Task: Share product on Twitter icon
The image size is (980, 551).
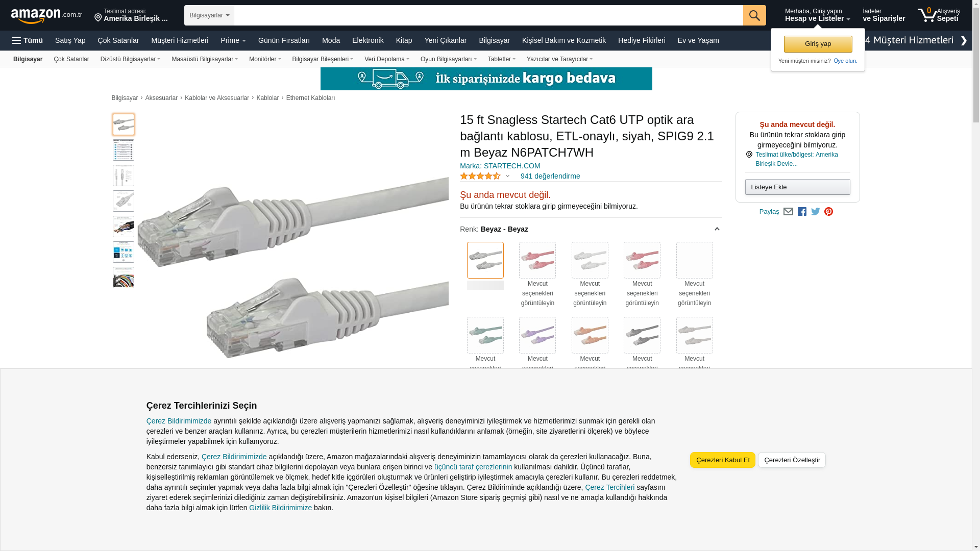Action: 816,212
